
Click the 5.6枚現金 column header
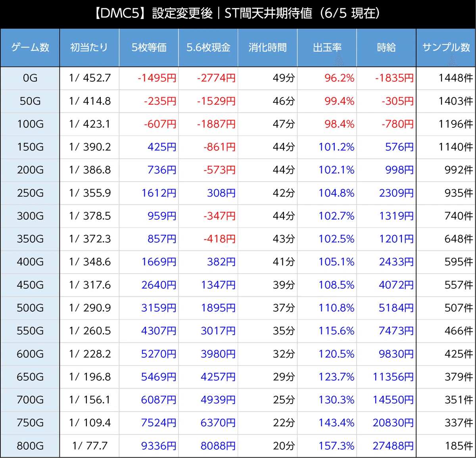[x=208, y=48]
